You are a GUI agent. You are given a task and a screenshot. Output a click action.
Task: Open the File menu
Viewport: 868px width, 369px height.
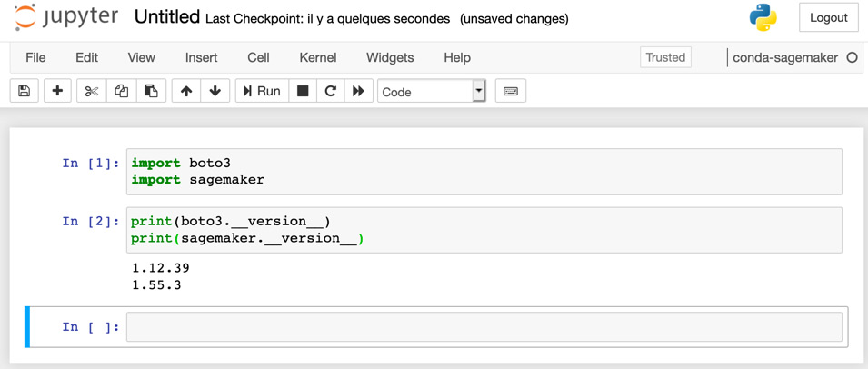point(36,57)
